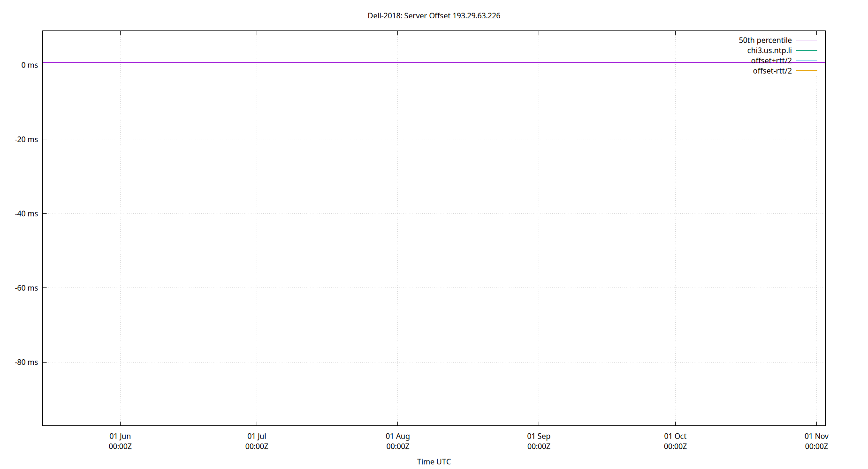This screenshot has width=868, height=469.
Task: Toggle visibility of the offset-rtt/2 series
Action: click(x=772, y=71)
